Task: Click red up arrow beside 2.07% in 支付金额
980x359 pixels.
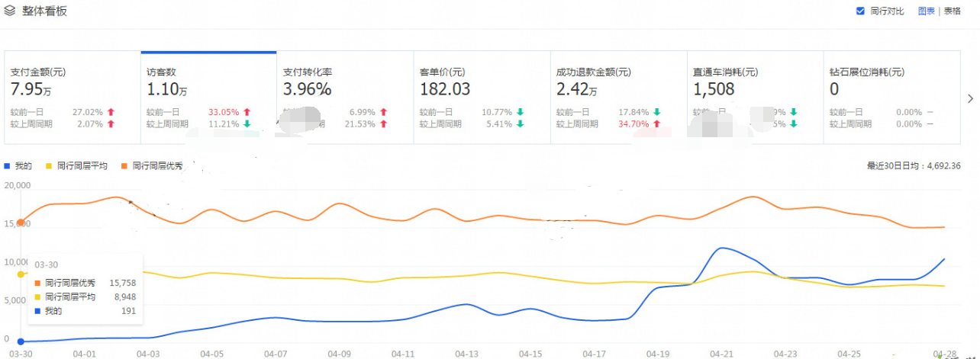Action: [x=111, y=123]
